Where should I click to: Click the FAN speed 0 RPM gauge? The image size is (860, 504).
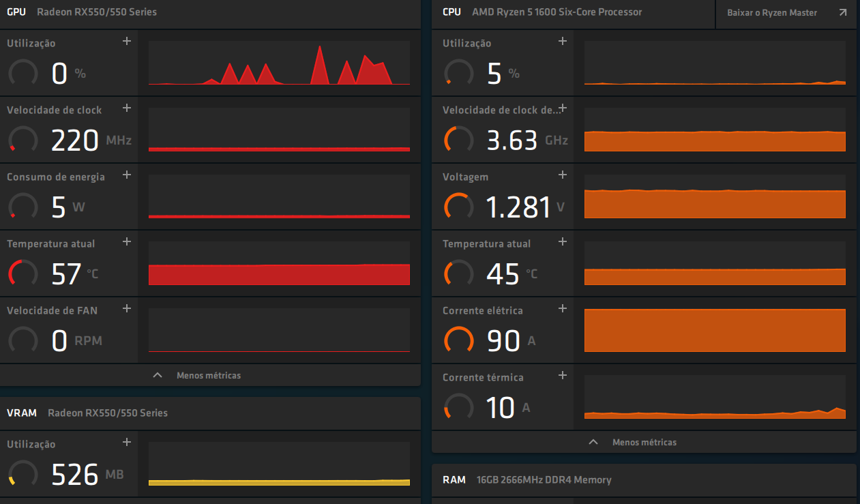pyautogui.click(x=23, y=340)
